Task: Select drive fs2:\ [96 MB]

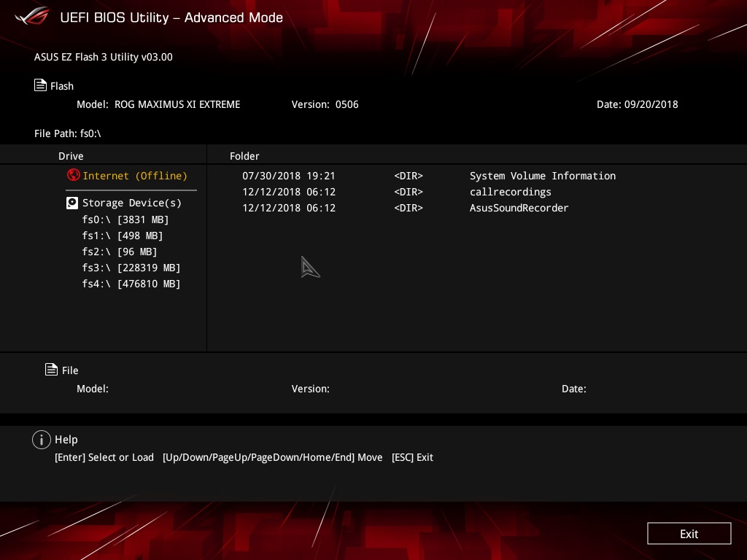Action: (x=120, y=252)
